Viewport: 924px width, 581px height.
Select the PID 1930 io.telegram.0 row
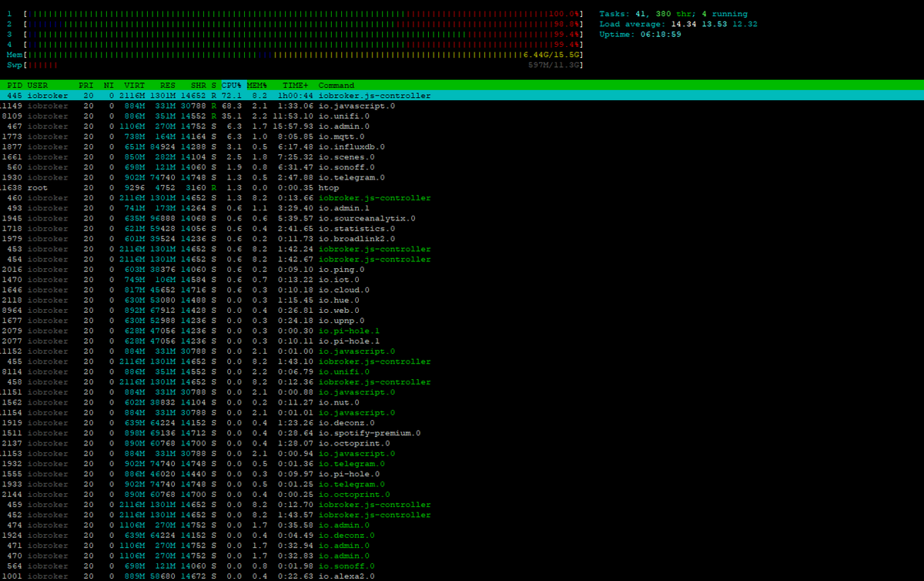point(462,177)
